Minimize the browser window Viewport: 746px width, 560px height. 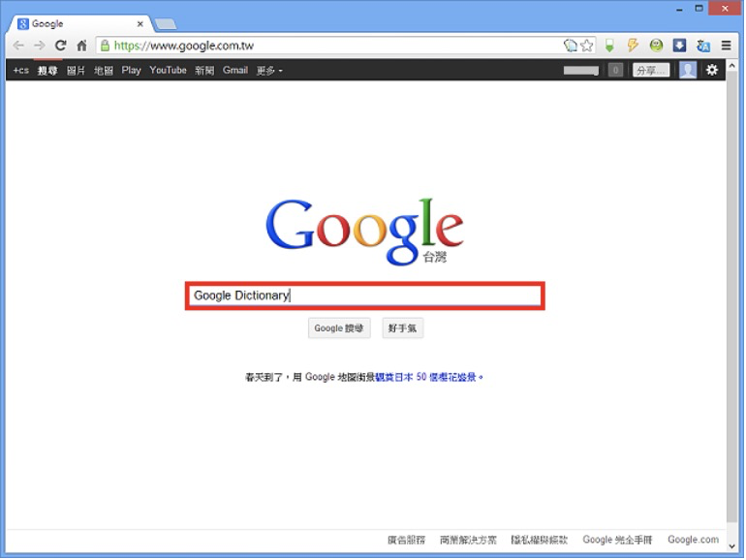[679, 9]
